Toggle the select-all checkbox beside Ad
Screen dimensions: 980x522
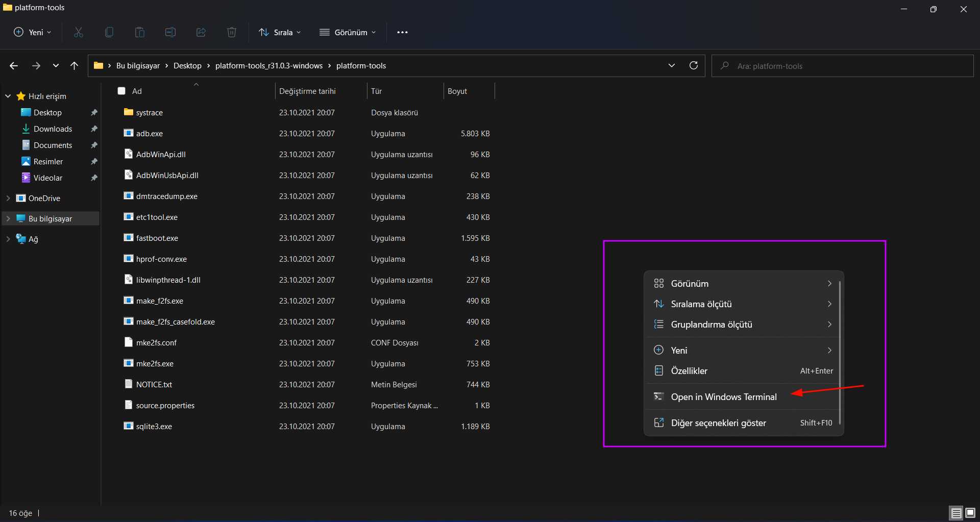pyautogui.click(x=121, y=91)
